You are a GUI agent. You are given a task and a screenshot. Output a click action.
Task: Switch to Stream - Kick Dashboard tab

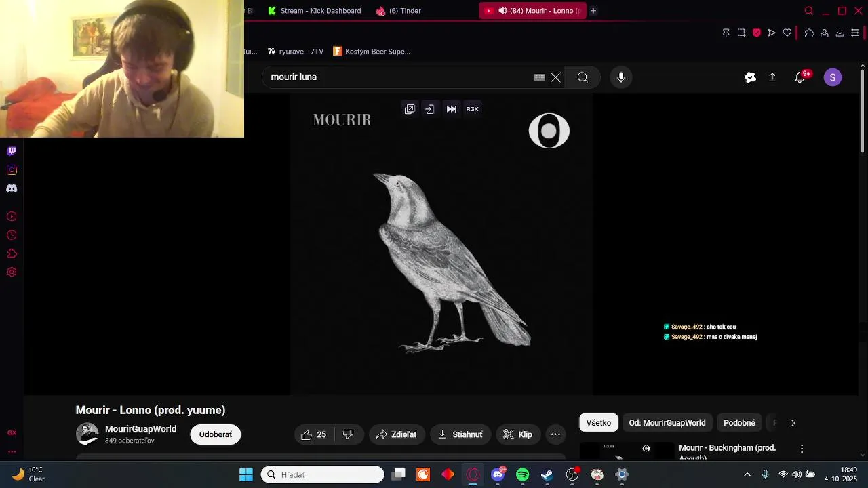pos(315,11)
